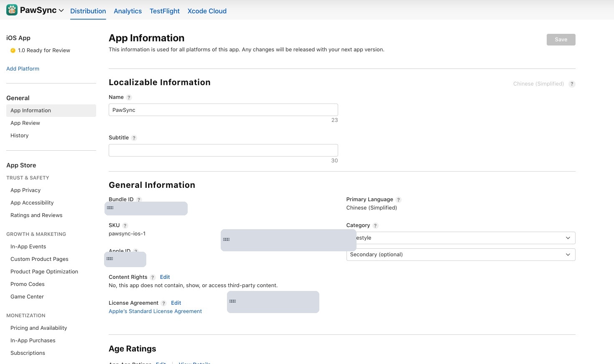
Task: Open Content Rights help icon
Action: [153, 278]
